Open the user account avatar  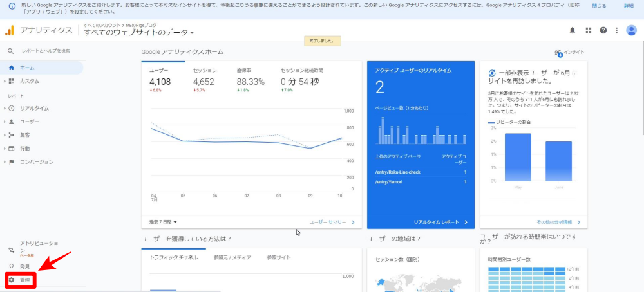tap(631, 30)
